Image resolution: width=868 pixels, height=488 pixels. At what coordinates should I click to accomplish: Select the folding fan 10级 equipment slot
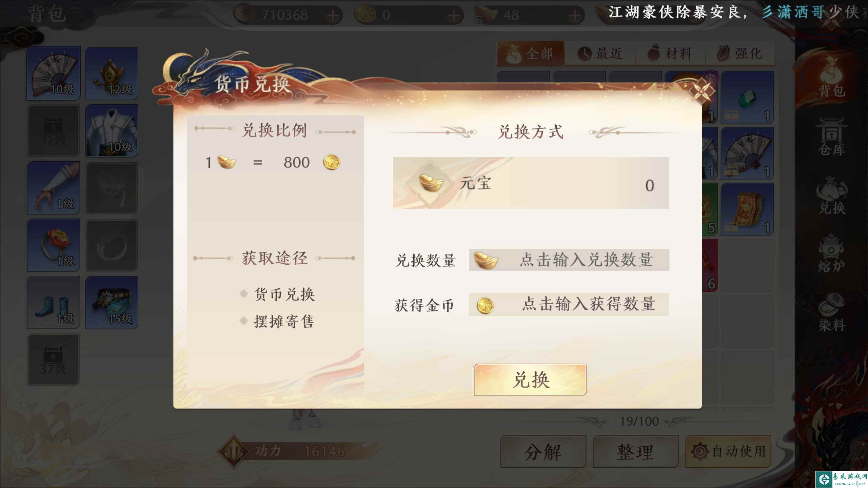(54, 73)
